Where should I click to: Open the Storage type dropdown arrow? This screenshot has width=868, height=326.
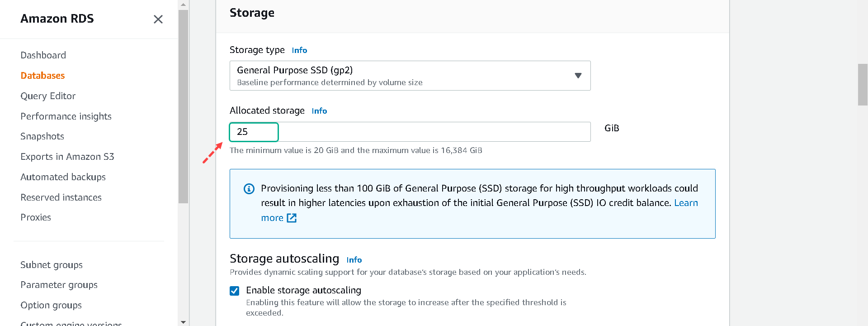(578, 76)
